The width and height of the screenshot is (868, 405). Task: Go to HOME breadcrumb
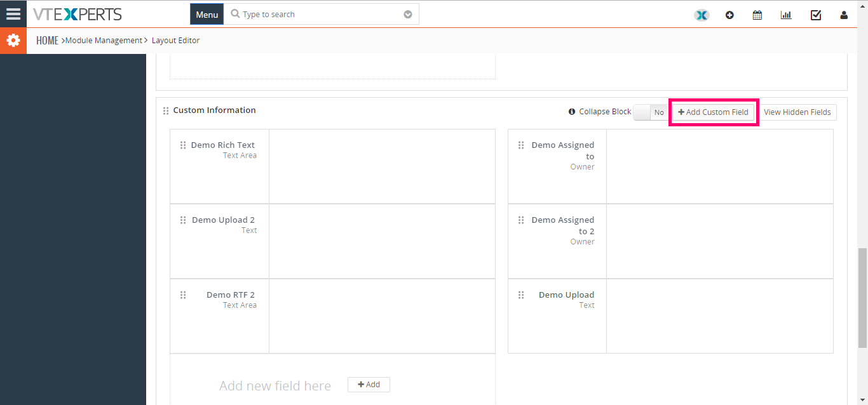point(47,41)
